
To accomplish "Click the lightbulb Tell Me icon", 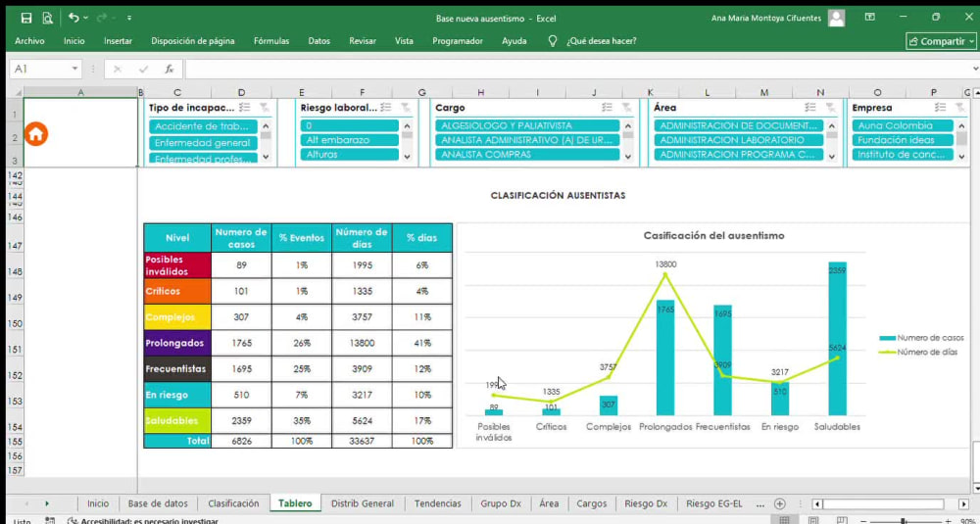I will [x=552, y=41].
